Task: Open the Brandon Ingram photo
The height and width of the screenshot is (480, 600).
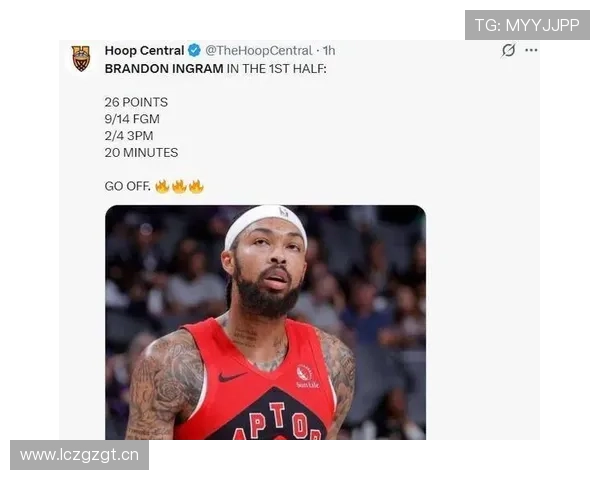Action: (x=266, y=322)
